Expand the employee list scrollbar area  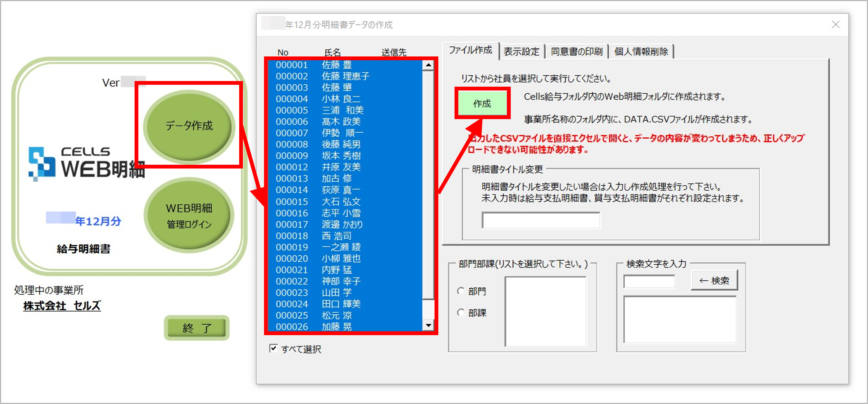pyautogui.click(x=428, y=195)
